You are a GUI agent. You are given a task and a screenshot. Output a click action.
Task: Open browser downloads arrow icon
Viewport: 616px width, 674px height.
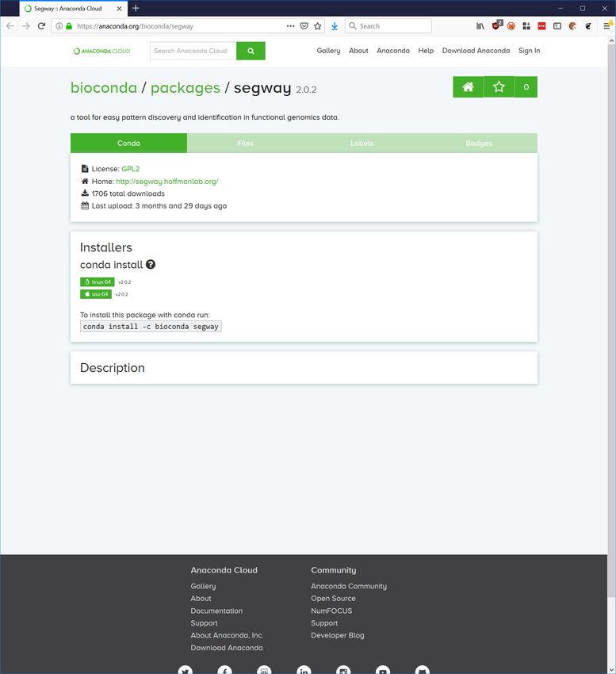[335, 26]
